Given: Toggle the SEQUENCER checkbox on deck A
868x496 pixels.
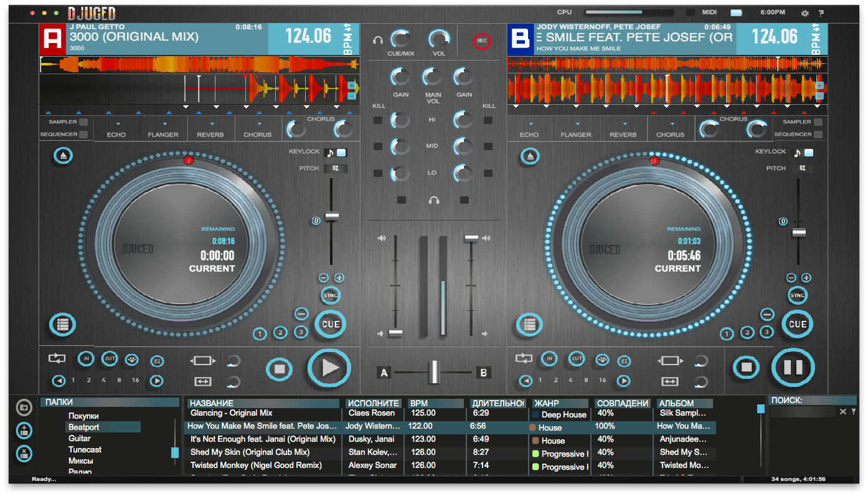Looking at the screenshot, I should (83, 135).
